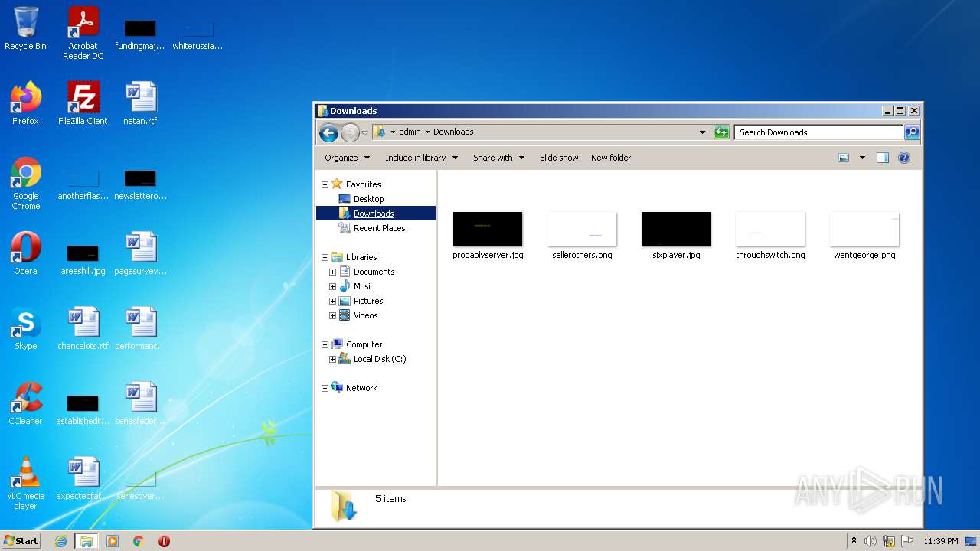
Task: Open the Recycle Bin desktop icon
Action: click(25, 28)
